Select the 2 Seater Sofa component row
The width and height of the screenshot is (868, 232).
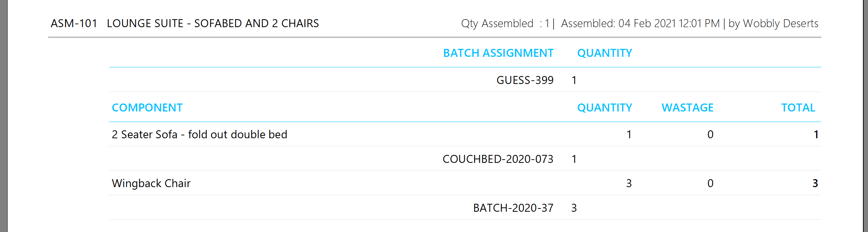199,135
